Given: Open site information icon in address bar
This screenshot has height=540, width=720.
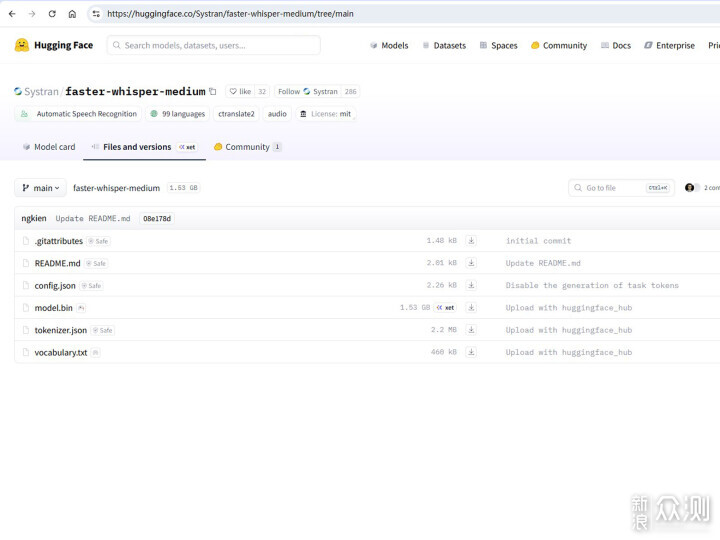Looking at the screenshot, I should coord(96,14).
